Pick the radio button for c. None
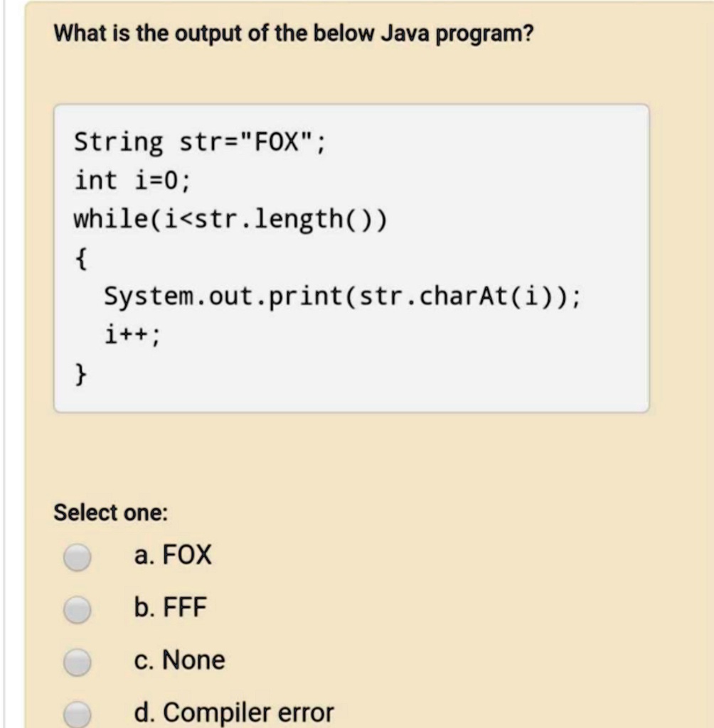714x728 pixels. point(77,662)
